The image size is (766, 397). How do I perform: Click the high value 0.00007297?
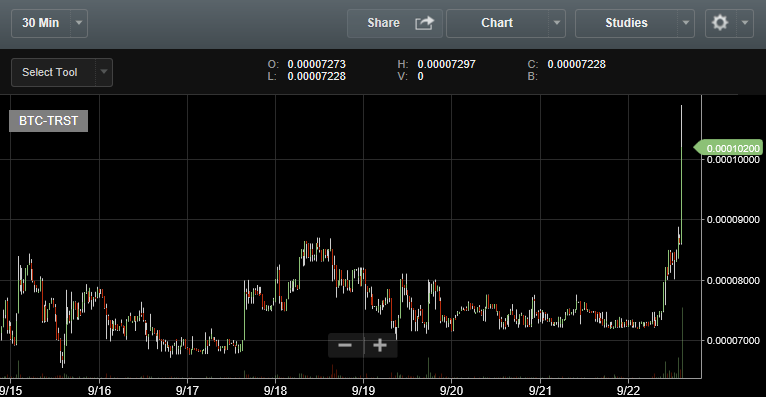point(447,64)
